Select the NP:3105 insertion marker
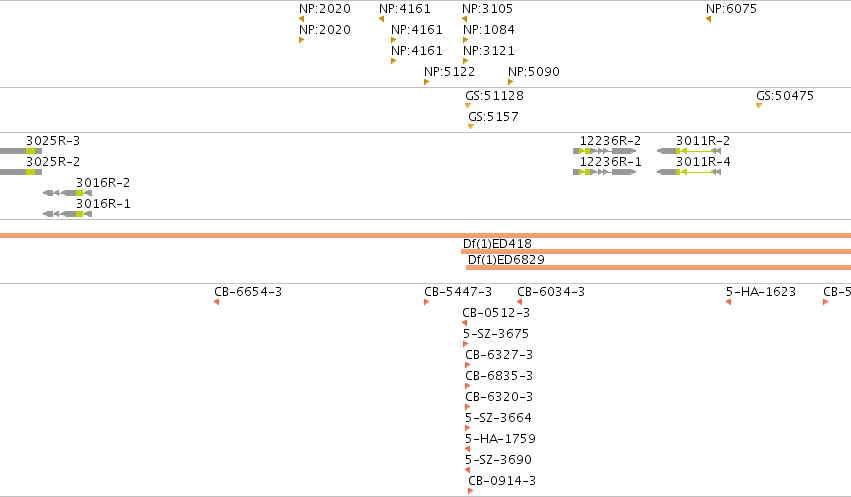This screenshot has width=851, height=497. tap(464, 19)
